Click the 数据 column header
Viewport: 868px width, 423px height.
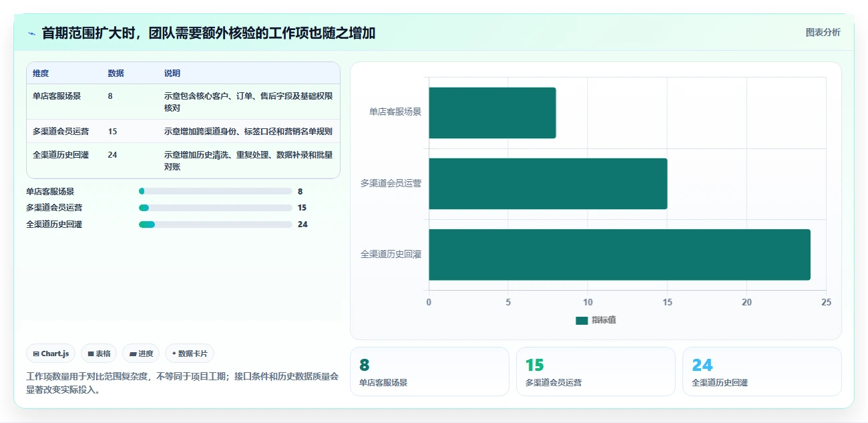coord(116,74)
